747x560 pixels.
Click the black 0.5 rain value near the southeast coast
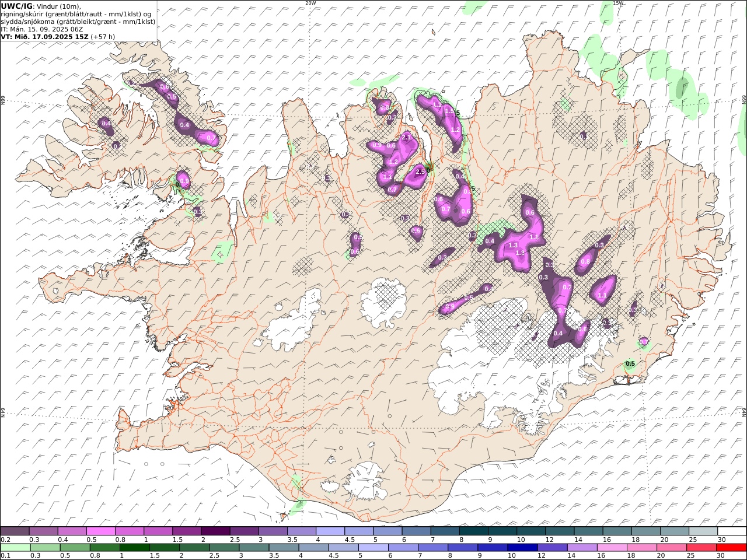tap(630, 364)
